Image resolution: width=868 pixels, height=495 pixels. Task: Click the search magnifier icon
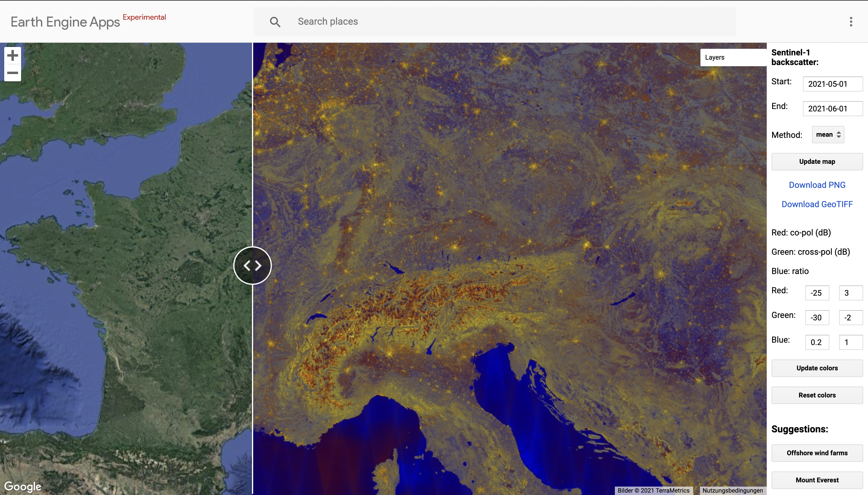pos(275,22)
